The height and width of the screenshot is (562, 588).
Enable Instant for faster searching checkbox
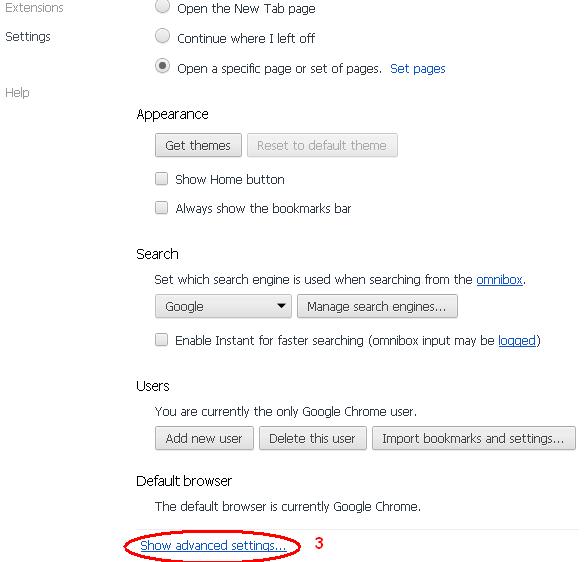coord(162,340)
